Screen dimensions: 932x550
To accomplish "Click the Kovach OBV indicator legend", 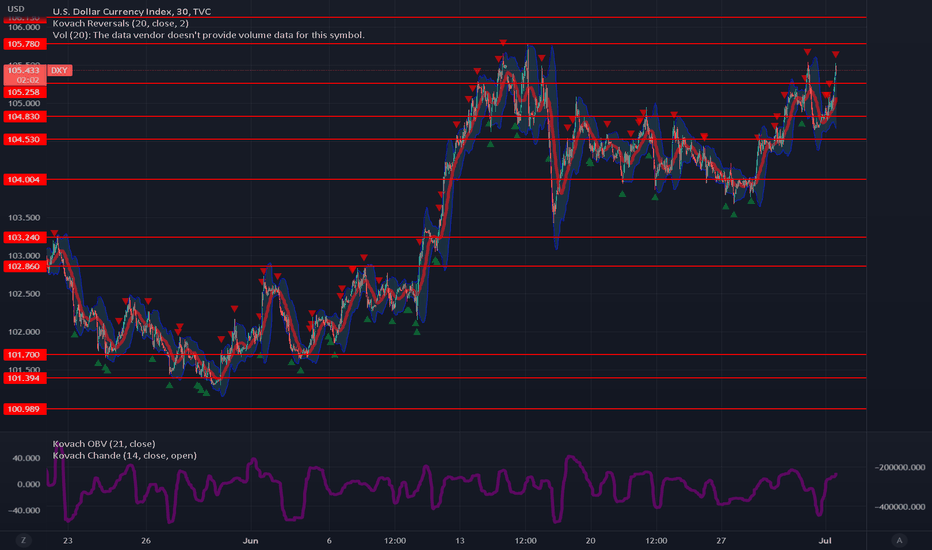I will 104,444.
